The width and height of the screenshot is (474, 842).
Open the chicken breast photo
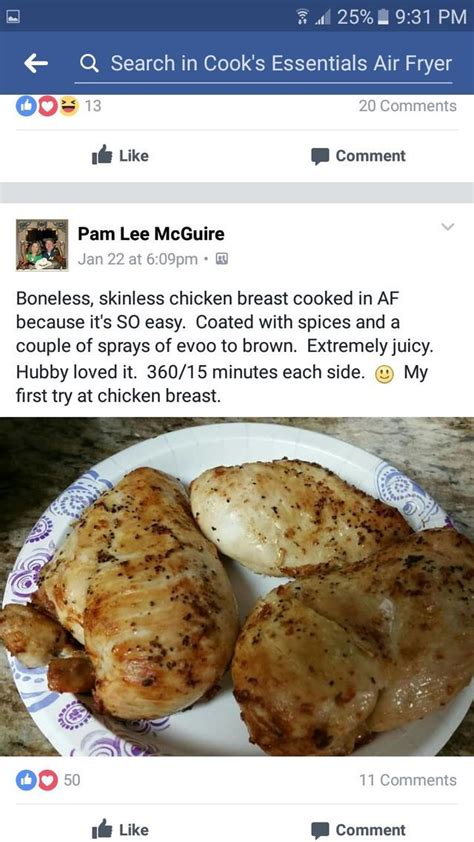[237, 586]
